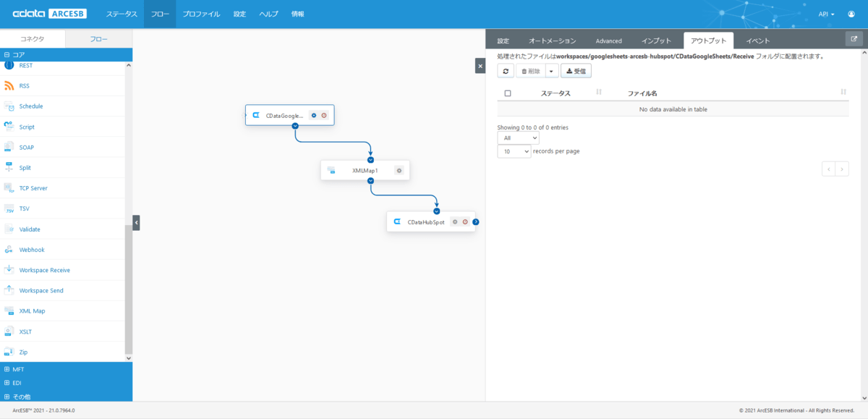Image resolution: width=868 pixels, height=419 pixels.
Task: Switch to the イベント tab
Action: (x=758, y=41)
